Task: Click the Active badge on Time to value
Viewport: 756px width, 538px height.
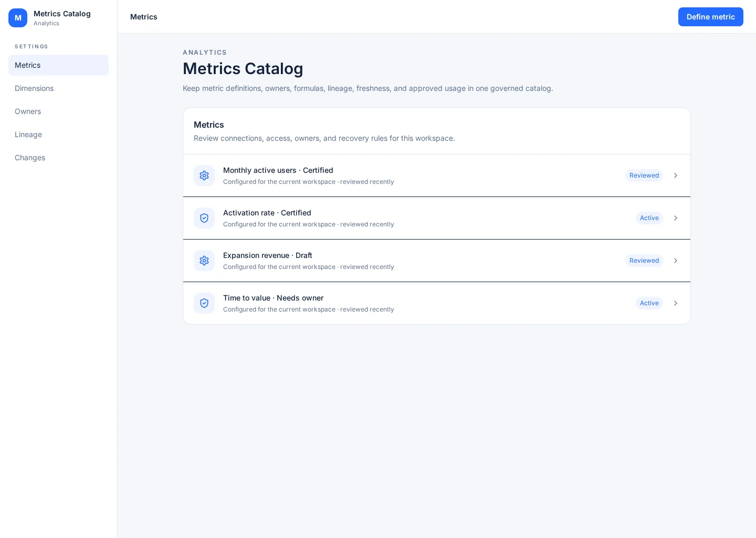Action: [x=649, y=303]
